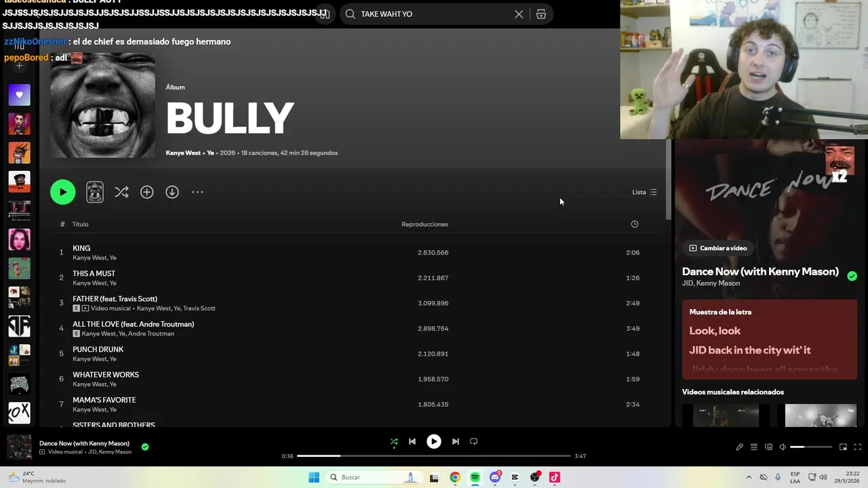Open Ye artist link in album header
The image size is (868, 488).
point(210,152)
